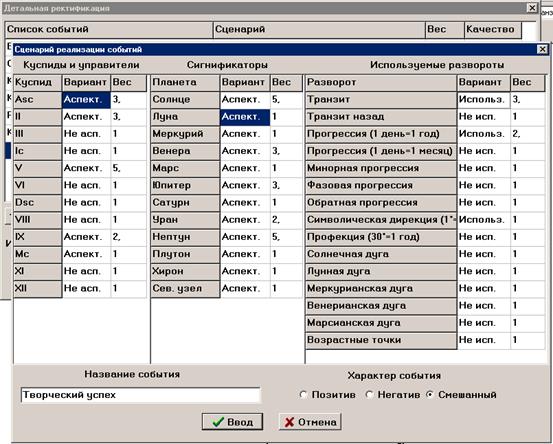Screen dimensions: 553x444
Task: Select the Сев. узел row
Action: 186,289
